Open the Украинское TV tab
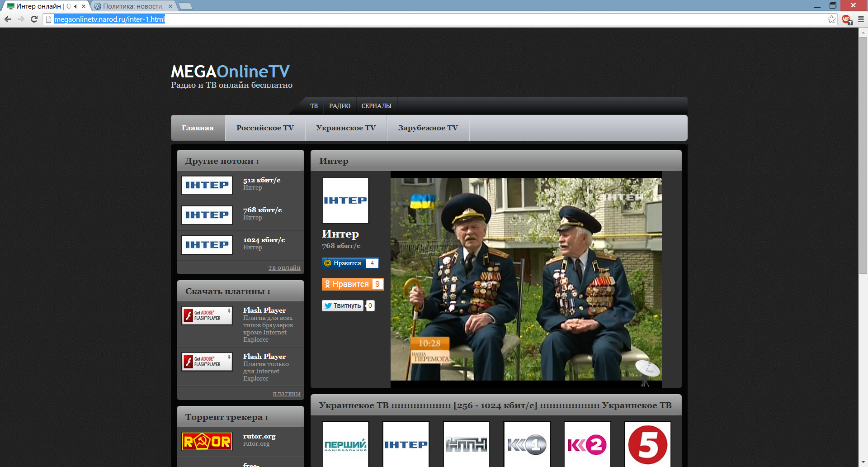Image resolution: width=868 pixels, height=467 pixels. coord(346,128)
